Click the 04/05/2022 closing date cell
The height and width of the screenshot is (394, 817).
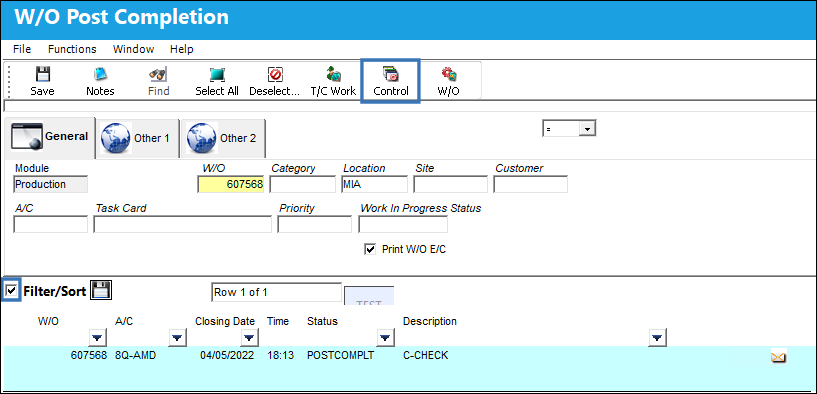pyautogui.click(x=227, y=356)
